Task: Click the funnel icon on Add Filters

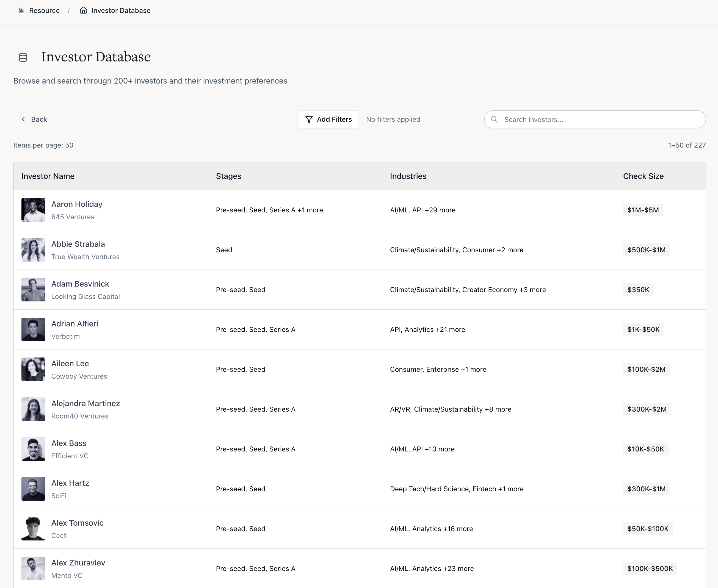Action: point(309,119)
